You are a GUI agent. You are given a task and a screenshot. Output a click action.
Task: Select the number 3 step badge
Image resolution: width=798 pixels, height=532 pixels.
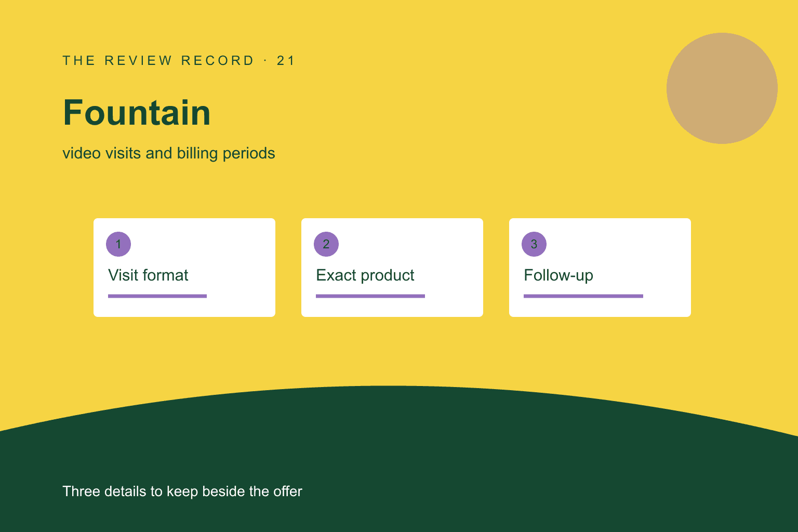pos(534,244)
